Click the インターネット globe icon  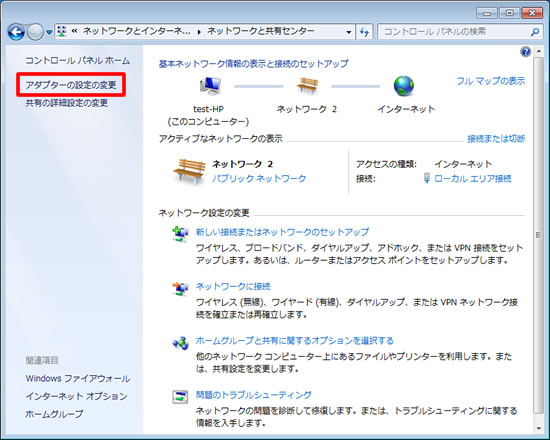pyautogui.click(x=404, y=86)
